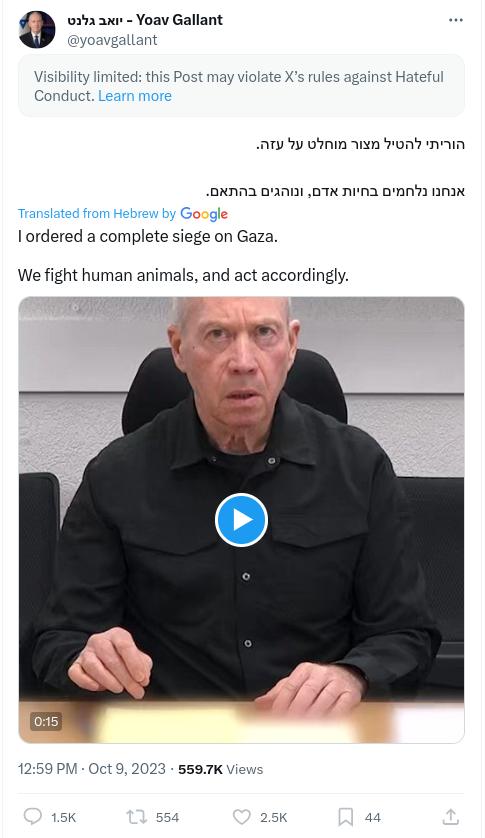Click the Learn more link
Viewport: 485px width, 838px height.
click(x=135, y=96)
